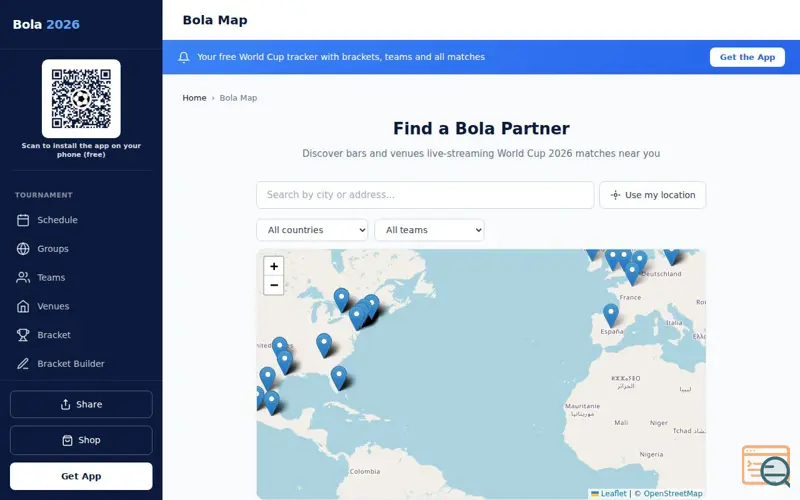Screen dimensions: 800x500
Task: Focus the city or address search field
Action: point(425,195)
